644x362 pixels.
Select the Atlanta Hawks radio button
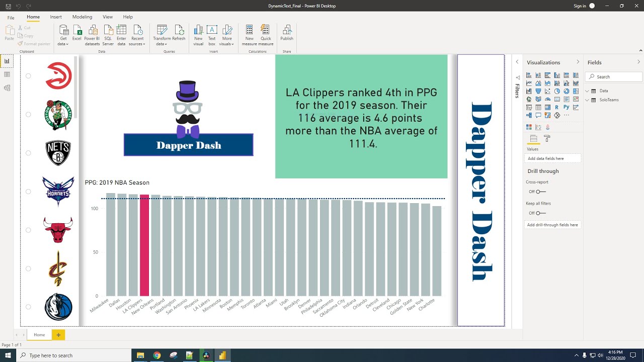point(28,76)
